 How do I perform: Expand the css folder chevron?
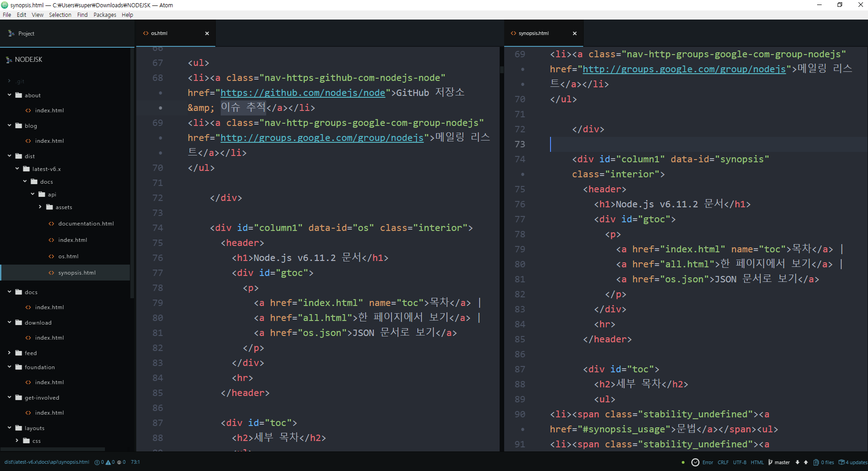coord(17,441)
